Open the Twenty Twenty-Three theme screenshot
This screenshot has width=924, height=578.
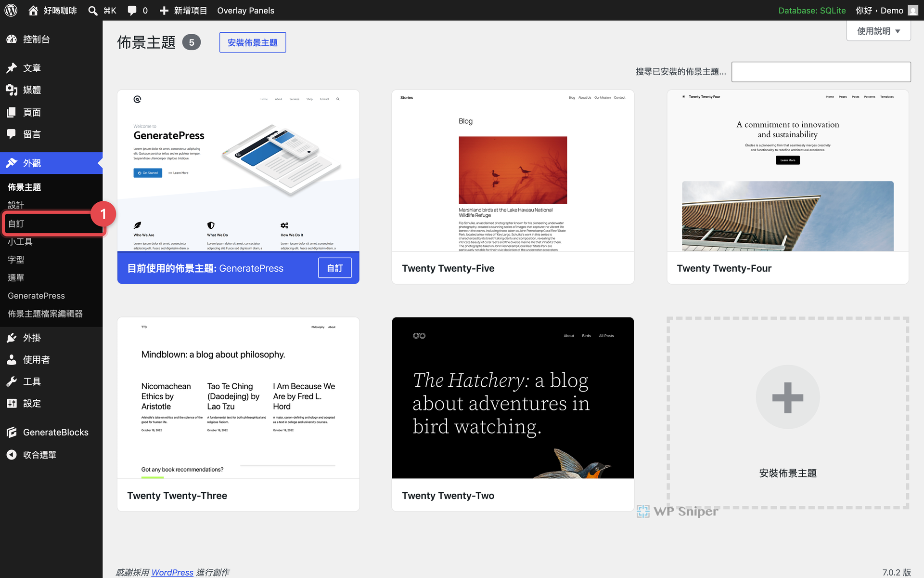238,398
